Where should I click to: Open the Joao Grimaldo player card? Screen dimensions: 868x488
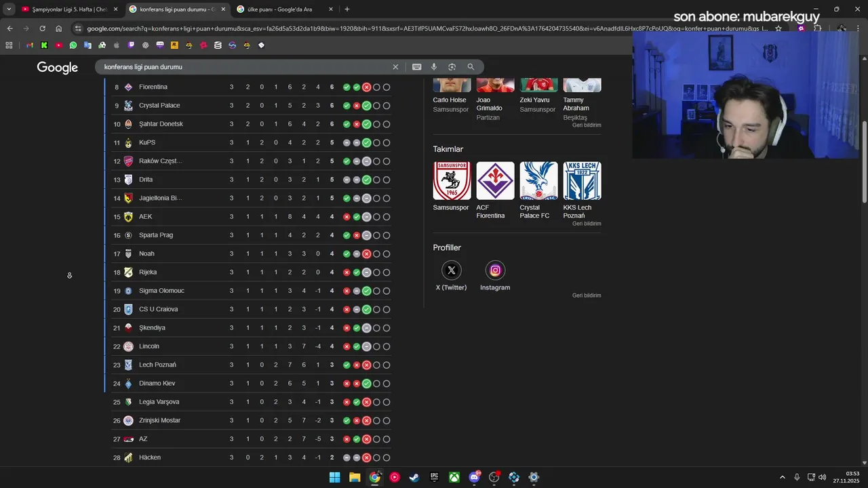click(x=495, y=100)
